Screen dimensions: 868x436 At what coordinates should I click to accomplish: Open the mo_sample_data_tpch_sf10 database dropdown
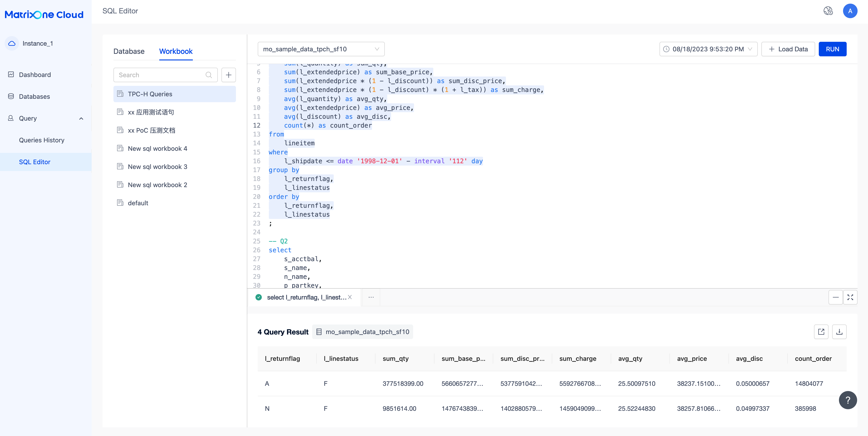pos(321,49)
